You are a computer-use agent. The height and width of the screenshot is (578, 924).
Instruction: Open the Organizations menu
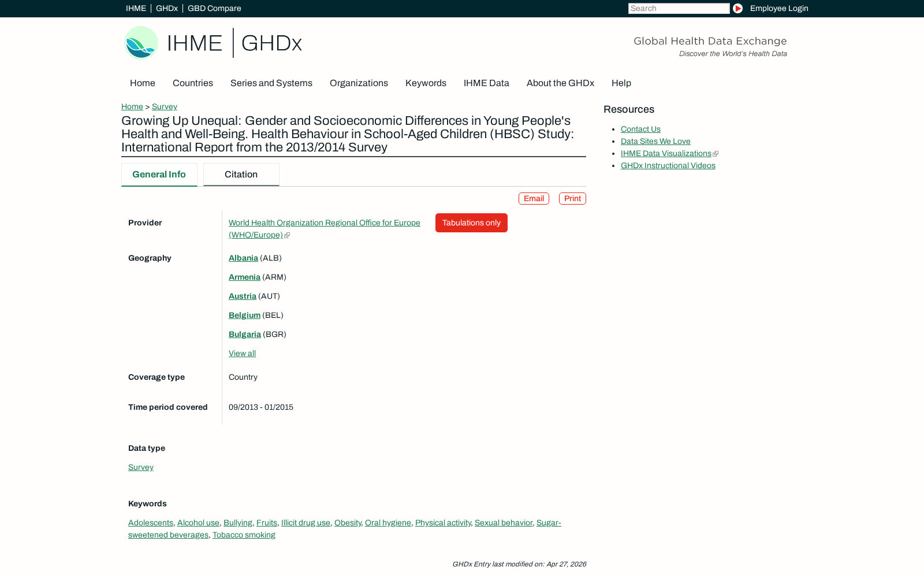pos(359,83)
